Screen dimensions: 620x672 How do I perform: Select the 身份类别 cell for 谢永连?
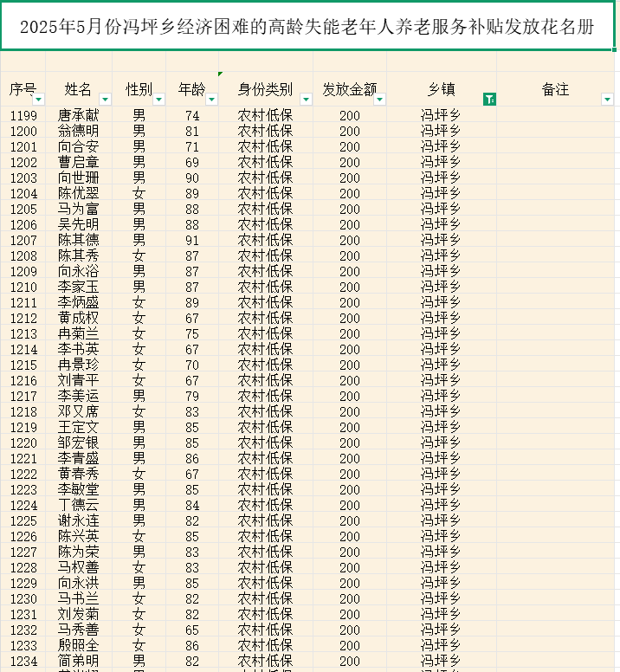[265, 520]
